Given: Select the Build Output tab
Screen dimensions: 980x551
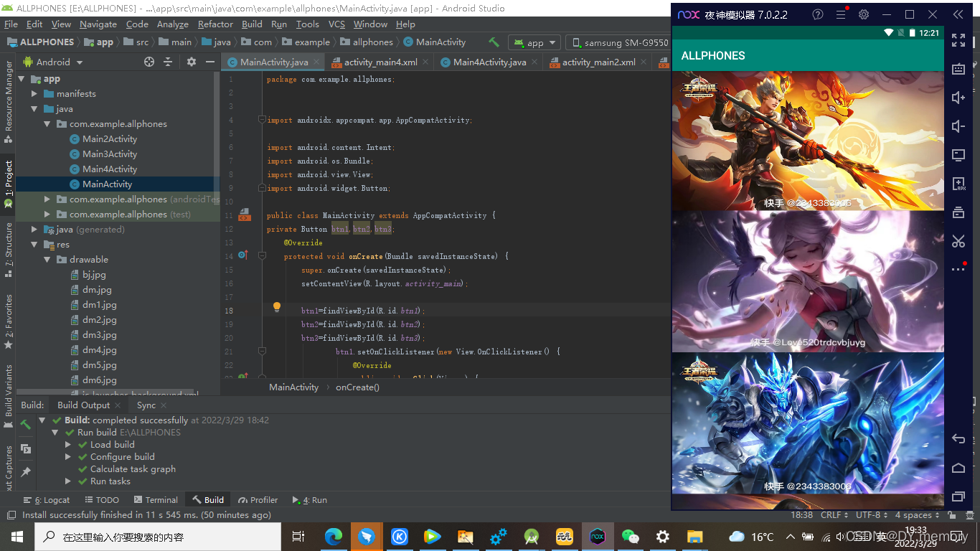Looking at the screenshot, I should click(84, 405).
